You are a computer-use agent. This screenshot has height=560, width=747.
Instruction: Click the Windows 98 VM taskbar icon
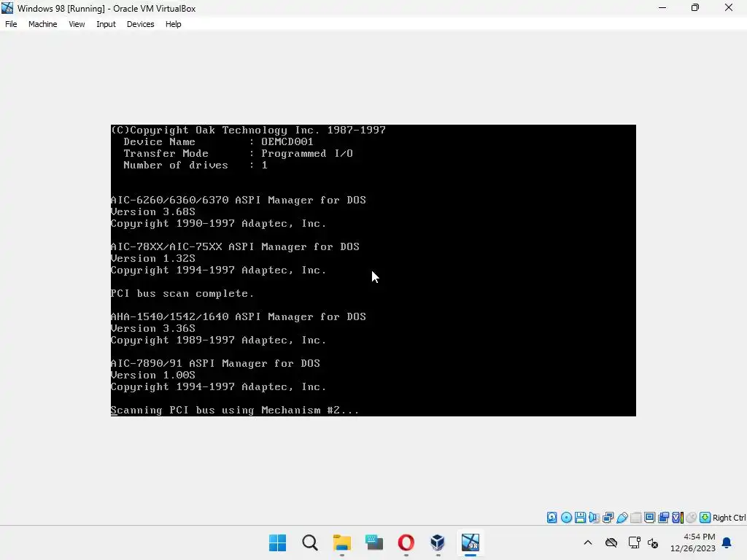[x=471, y=542]
